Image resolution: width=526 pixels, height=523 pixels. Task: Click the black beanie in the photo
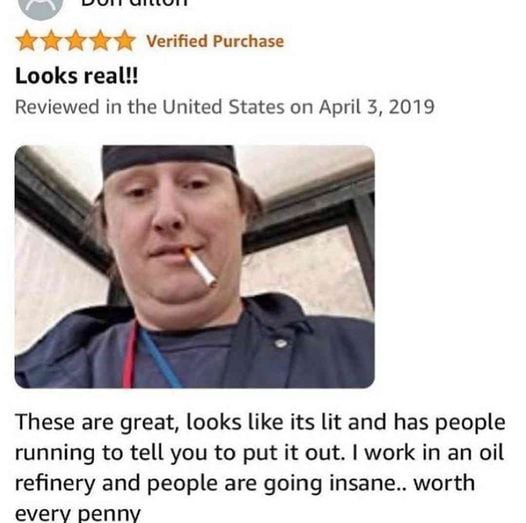[x=168, y=159]
